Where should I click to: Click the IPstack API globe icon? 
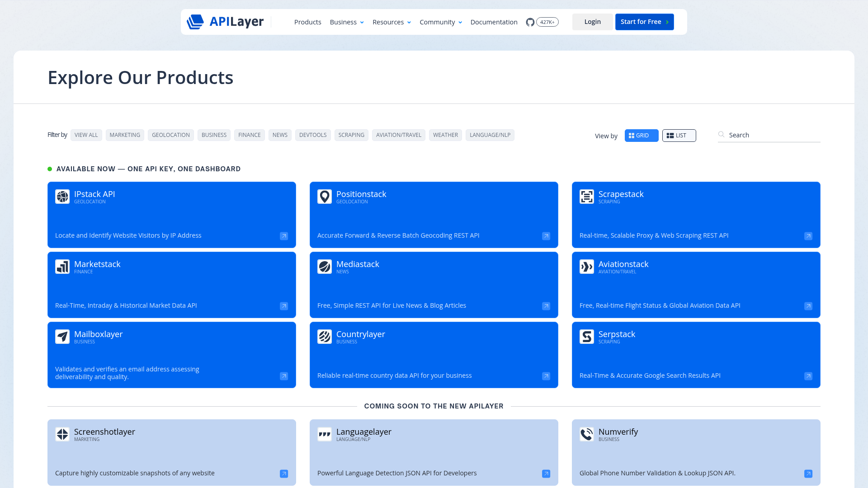[x=62, y=197]
